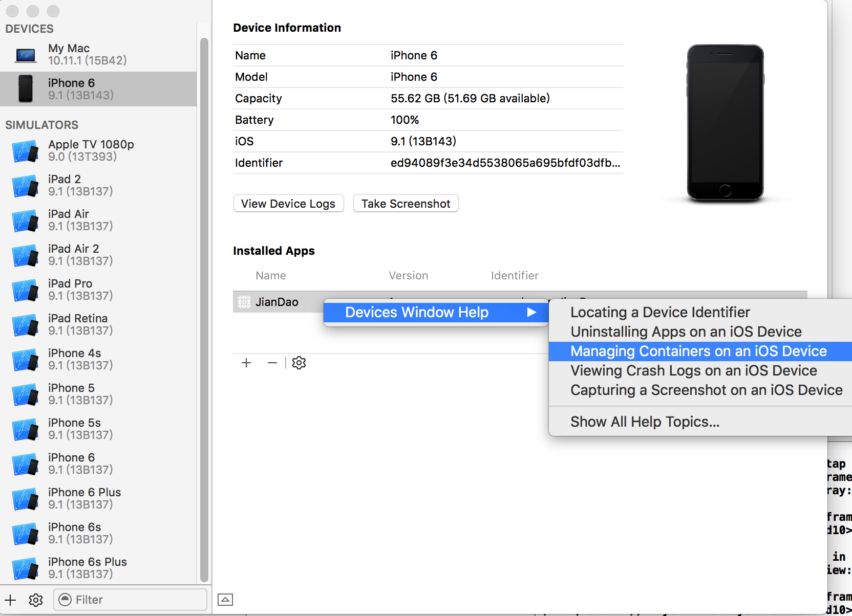This screenshot has width=852, height=616.
Task: Add a new simulator with sidebar plus
Action: pyautogui.click(x=10, y=600)
